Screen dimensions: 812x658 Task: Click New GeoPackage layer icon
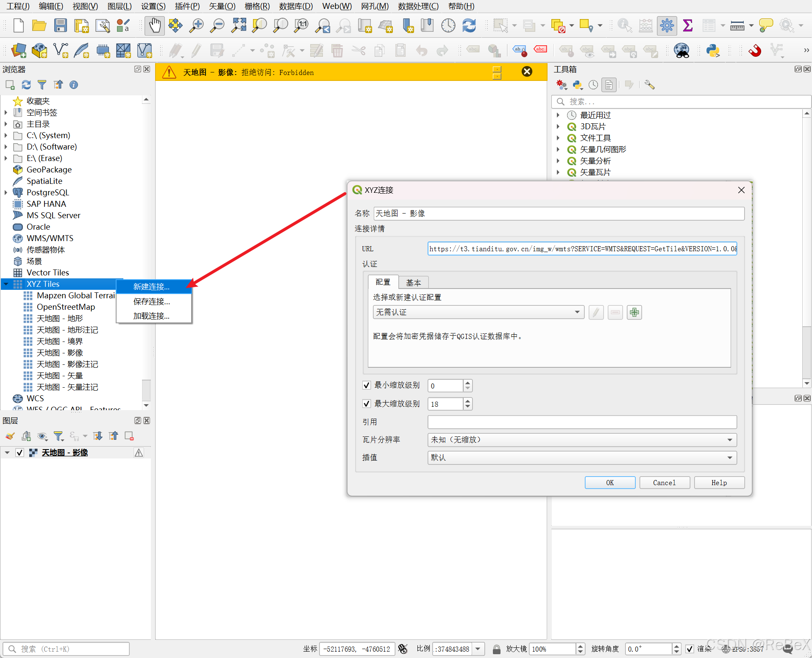coord(39,50)
